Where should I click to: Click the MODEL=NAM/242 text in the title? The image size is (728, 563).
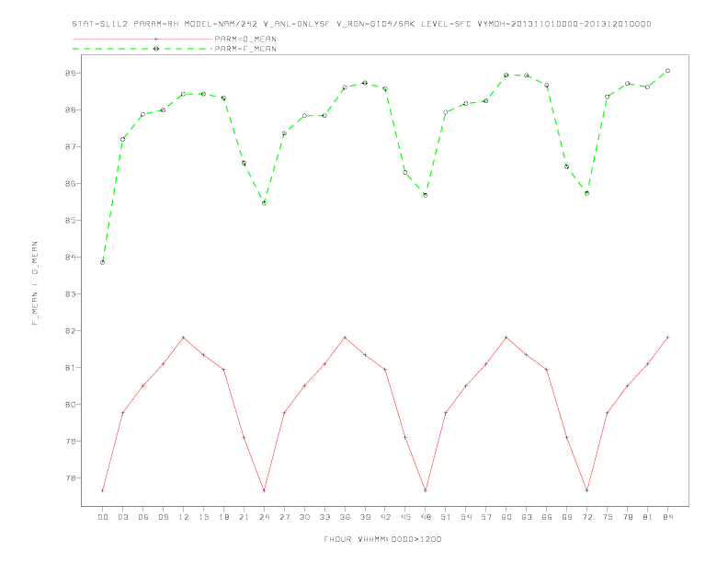coord(221,24)
